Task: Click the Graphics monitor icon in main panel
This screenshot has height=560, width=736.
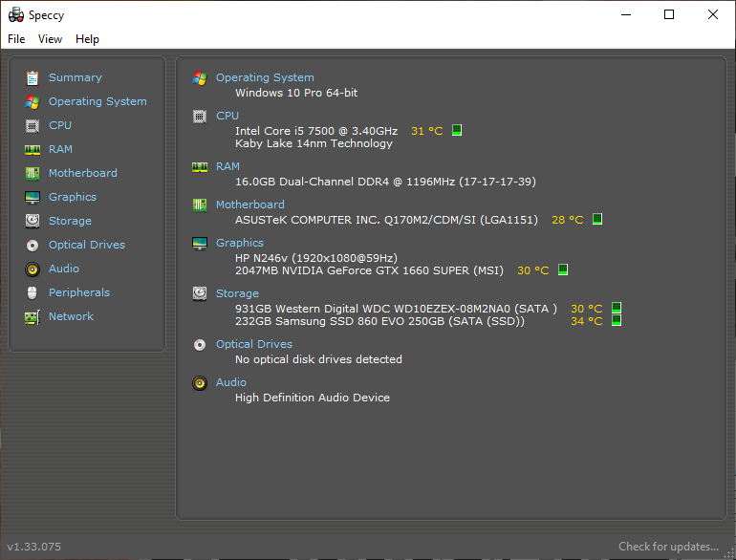Action: pyautogui.click(x=200, y=243)
